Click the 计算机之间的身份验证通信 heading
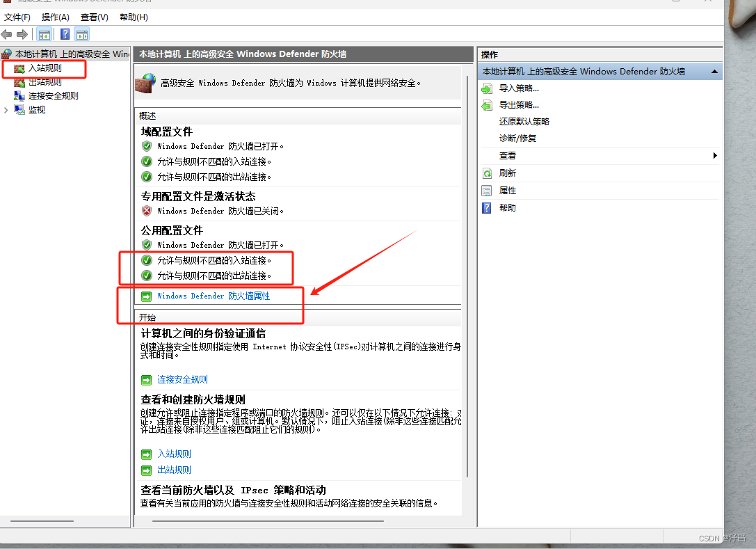 tap(203, 334)
